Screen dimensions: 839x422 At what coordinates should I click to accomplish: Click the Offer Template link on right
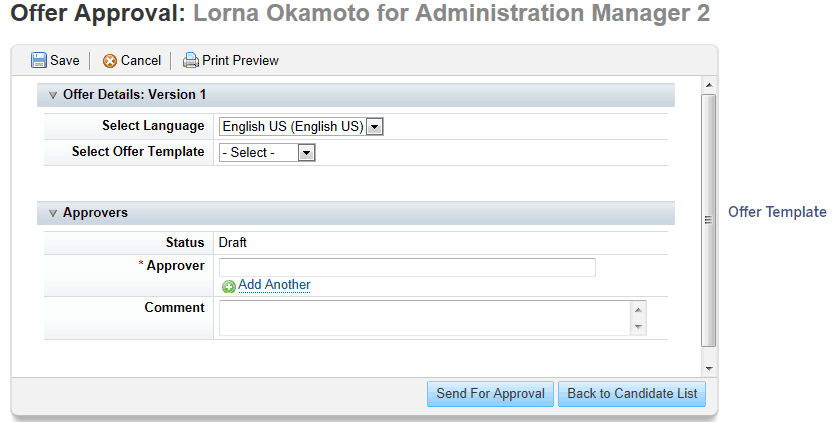777,212
